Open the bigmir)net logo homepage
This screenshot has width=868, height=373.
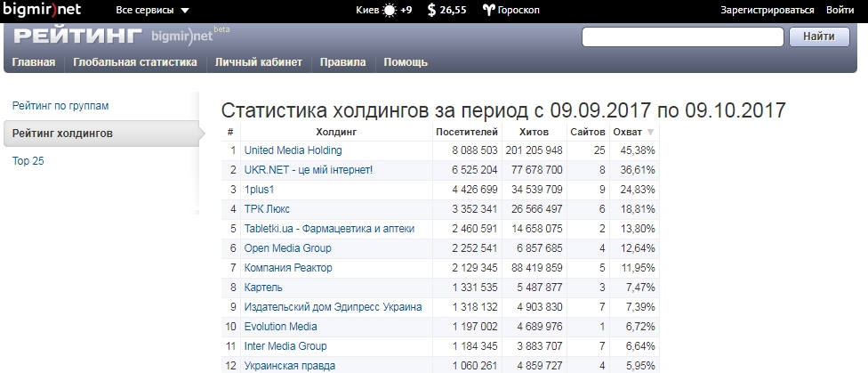pos(42,10)
